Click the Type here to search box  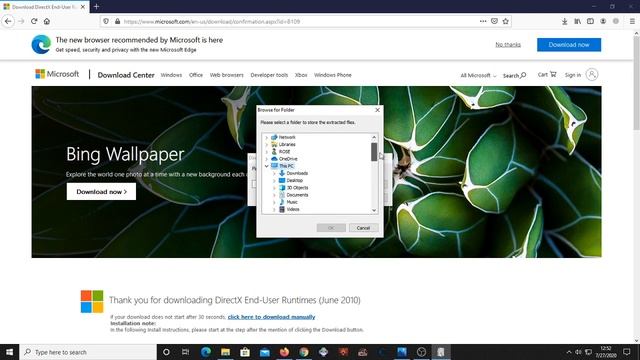(x=88, y=352)
